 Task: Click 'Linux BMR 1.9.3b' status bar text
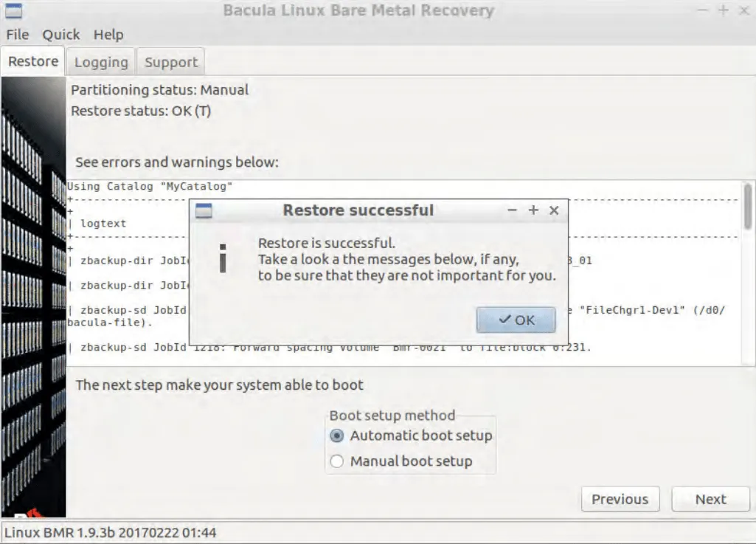click(x=111, y=533)
